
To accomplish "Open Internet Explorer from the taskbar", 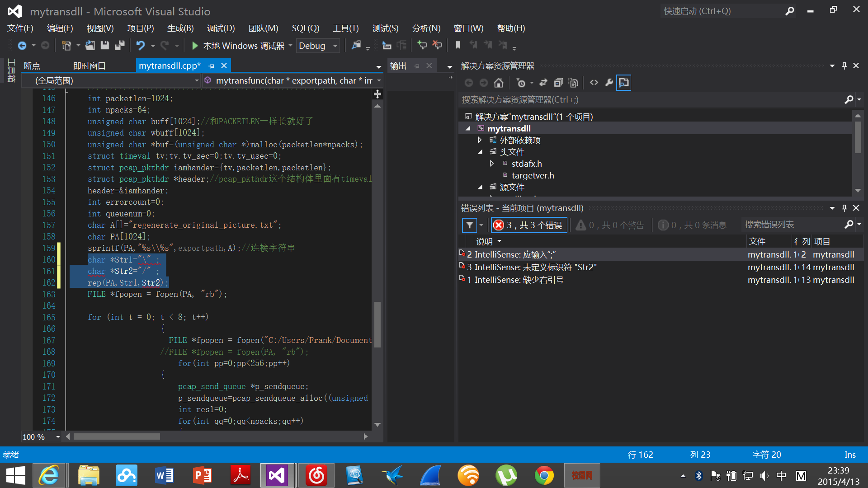I will [49, 475].
